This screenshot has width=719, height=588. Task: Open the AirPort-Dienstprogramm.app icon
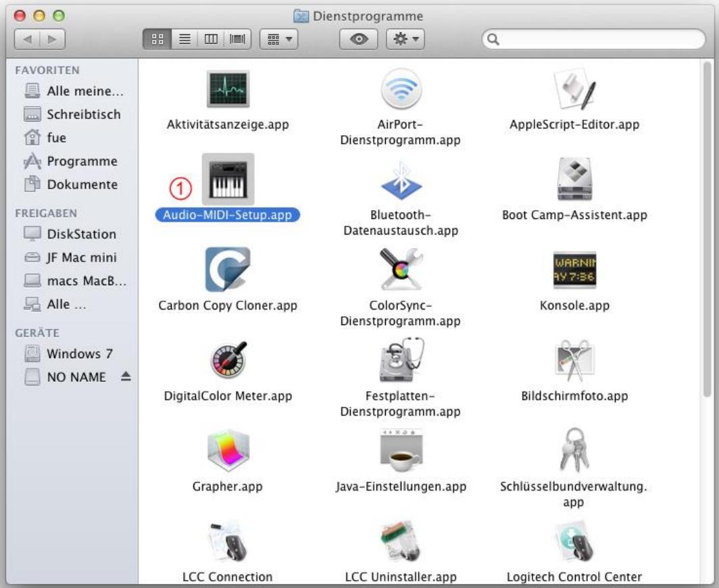point(401,89)
